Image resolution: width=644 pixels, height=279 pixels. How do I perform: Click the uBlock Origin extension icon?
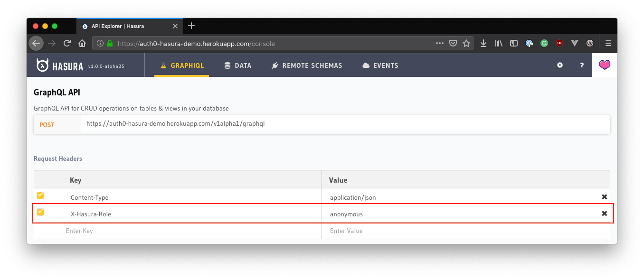coord(559,43)
